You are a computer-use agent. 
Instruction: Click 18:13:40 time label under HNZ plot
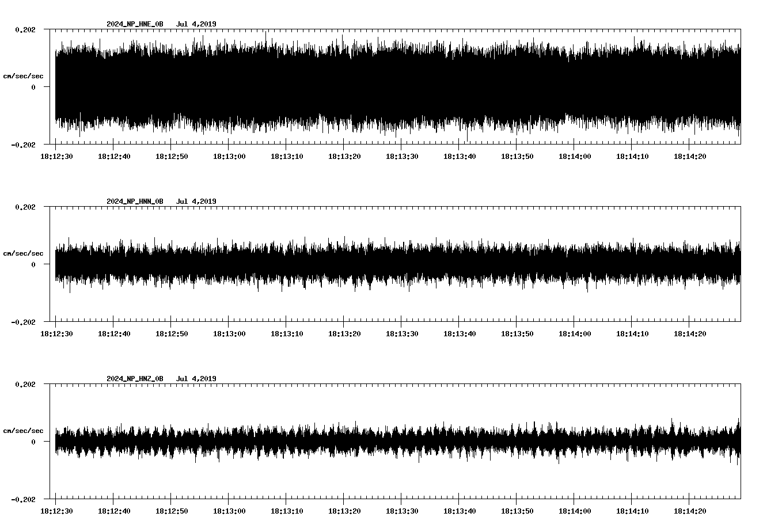coord(460,511)
